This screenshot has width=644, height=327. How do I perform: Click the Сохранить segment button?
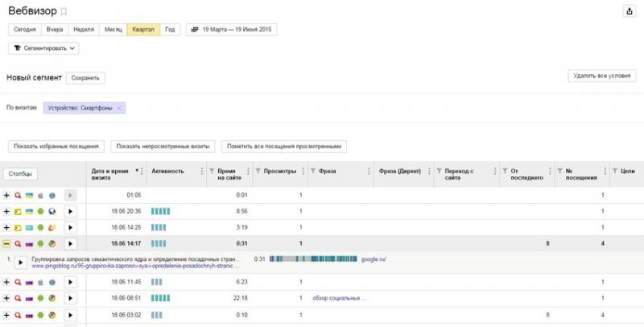tap(85, 78)
